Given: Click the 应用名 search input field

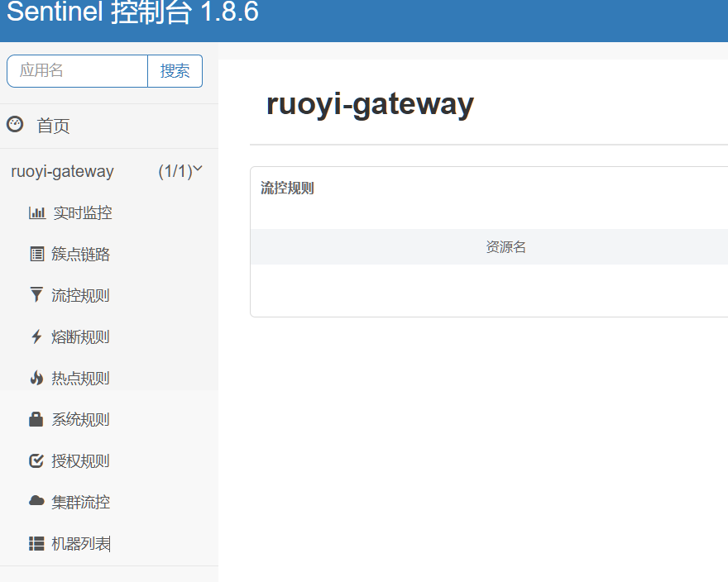Looking at the screenshot, I should (77, 71).
